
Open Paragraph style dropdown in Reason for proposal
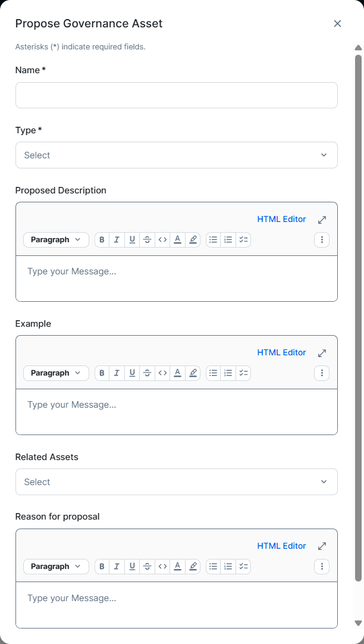(57, 567)
